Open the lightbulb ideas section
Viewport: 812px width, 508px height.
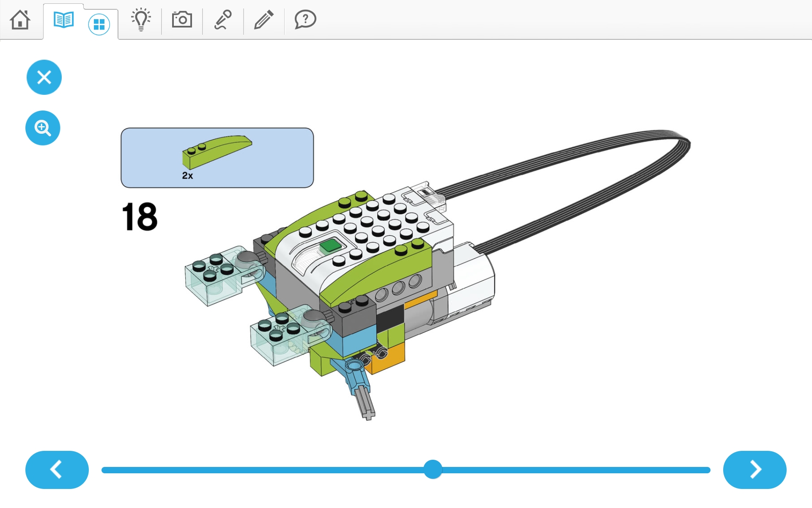click(141, 19)
